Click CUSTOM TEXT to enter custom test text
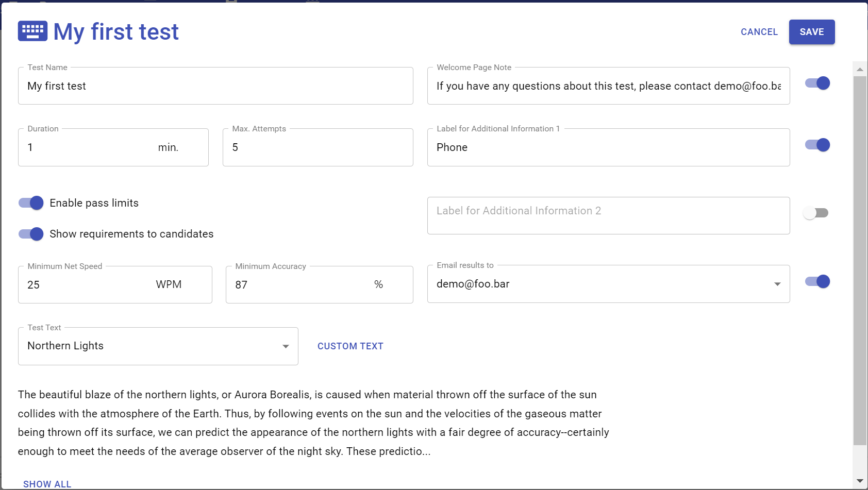The image size is (868, 490). [x=350, y=346]
